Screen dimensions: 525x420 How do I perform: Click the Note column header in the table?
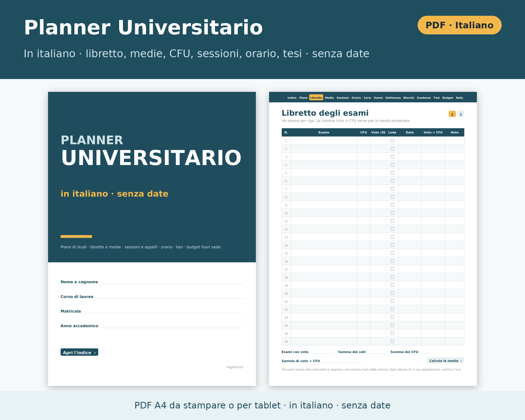(455, 132)
